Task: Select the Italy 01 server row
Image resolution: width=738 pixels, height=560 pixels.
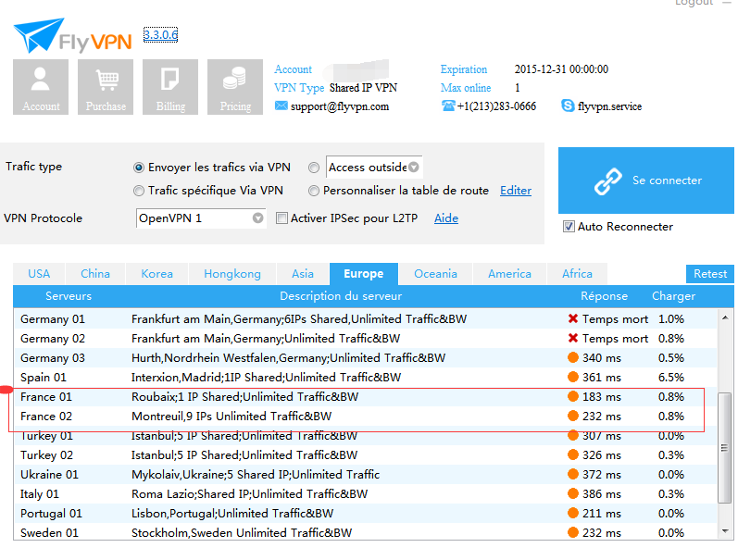Action: tap(365, 493)
